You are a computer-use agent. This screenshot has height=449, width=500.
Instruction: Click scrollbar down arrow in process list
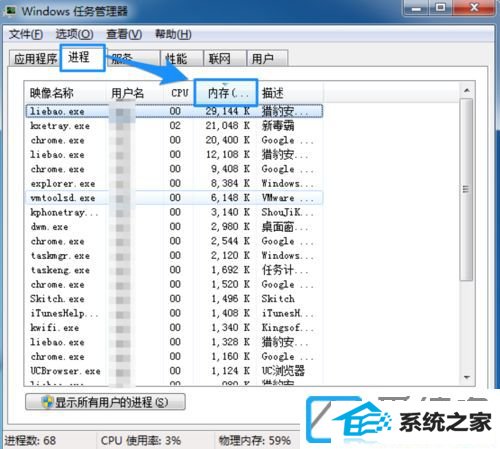click(467, 377)
